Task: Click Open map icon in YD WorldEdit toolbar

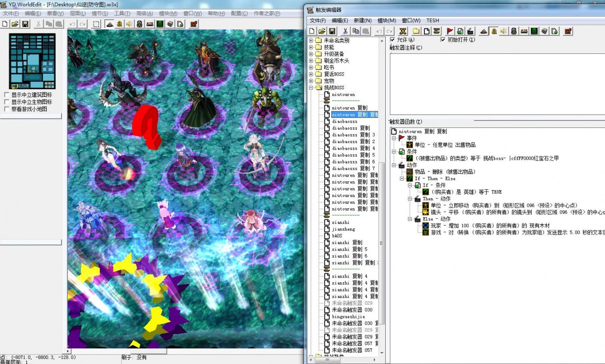Action: point(15,24)
